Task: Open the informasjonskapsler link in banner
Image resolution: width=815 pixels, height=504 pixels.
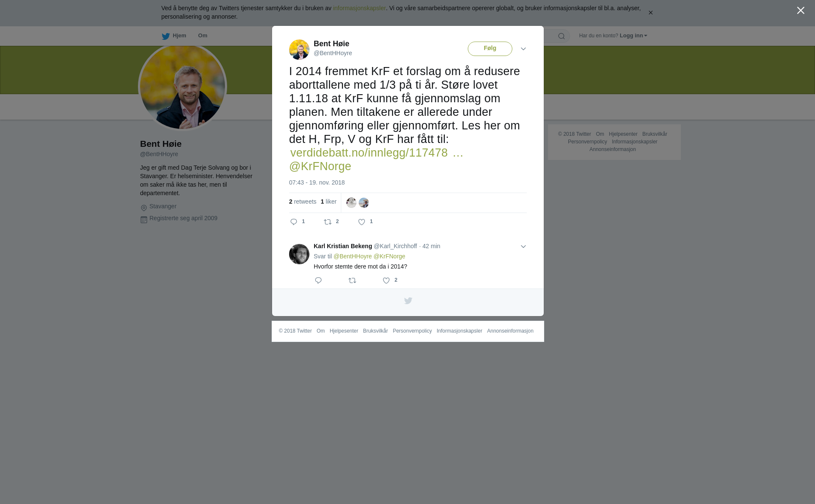Action: 359,8
